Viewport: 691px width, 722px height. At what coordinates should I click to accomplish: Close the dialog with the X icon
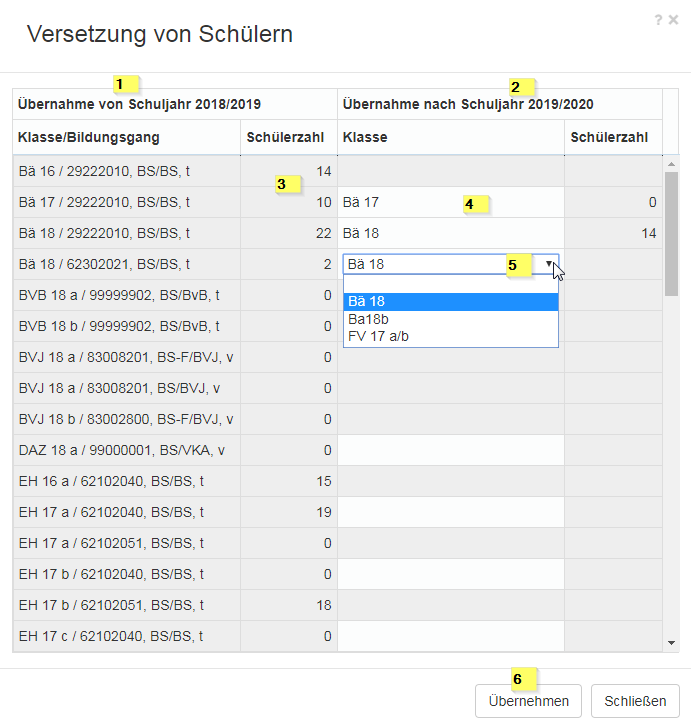click(x=673, y=19)
